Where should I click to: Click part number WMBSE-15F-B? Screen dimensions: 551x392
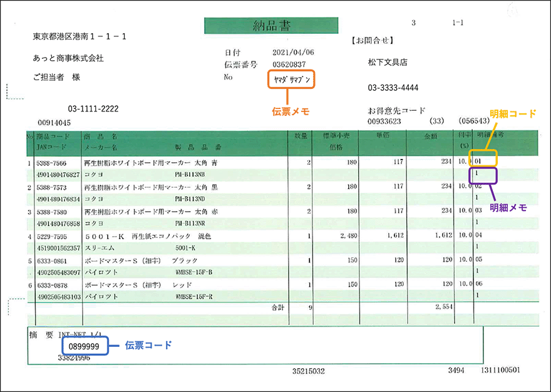[x=193, y=272]
